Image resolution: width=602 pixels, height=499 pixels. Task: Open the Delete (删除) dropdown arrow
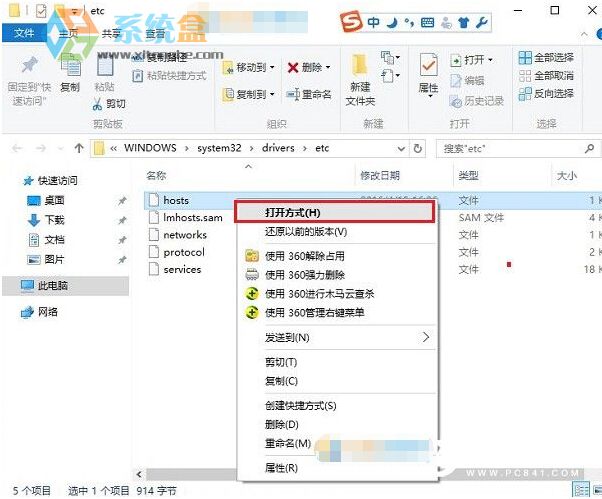[x=328, y=68]
